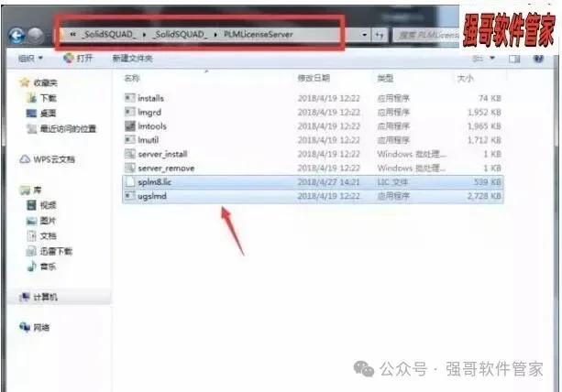Select the server_remove batch file
This screenshot has width=562, height=392.
click(x=313, y=168)
